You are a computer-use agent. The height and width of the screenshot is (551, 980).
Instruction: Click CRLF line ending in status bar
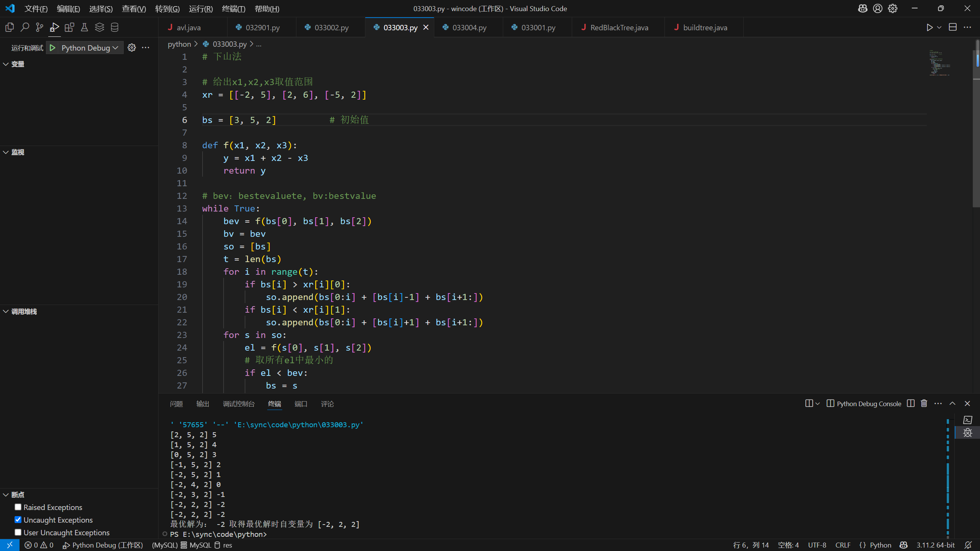843,545
